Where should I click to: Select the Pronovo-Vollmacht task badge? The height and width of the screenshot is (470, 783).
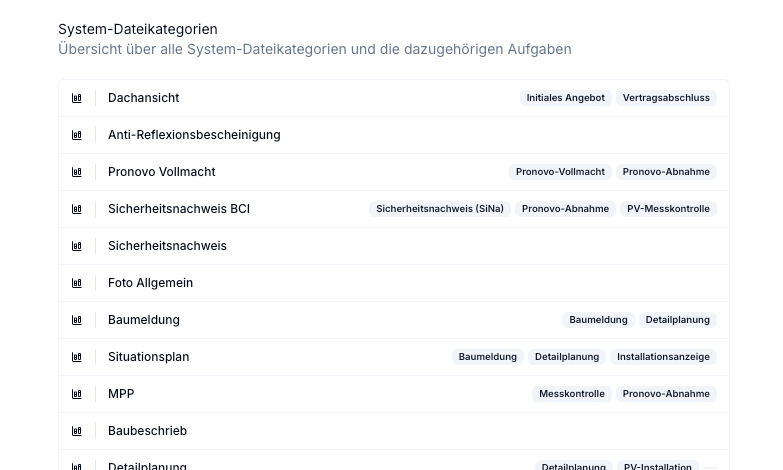pyautogui.click(x=560, y=172)
